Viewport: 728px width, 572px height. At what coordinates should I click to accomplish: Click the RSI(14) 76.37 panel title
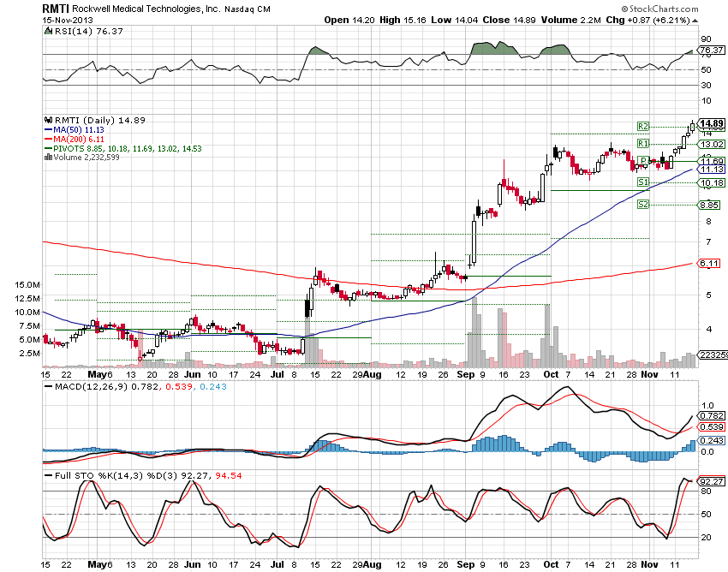point(89,31)
